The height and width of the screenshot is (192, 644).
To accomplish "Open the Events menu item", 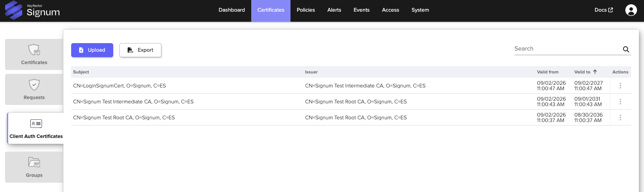I will click(x=361, y=10).
